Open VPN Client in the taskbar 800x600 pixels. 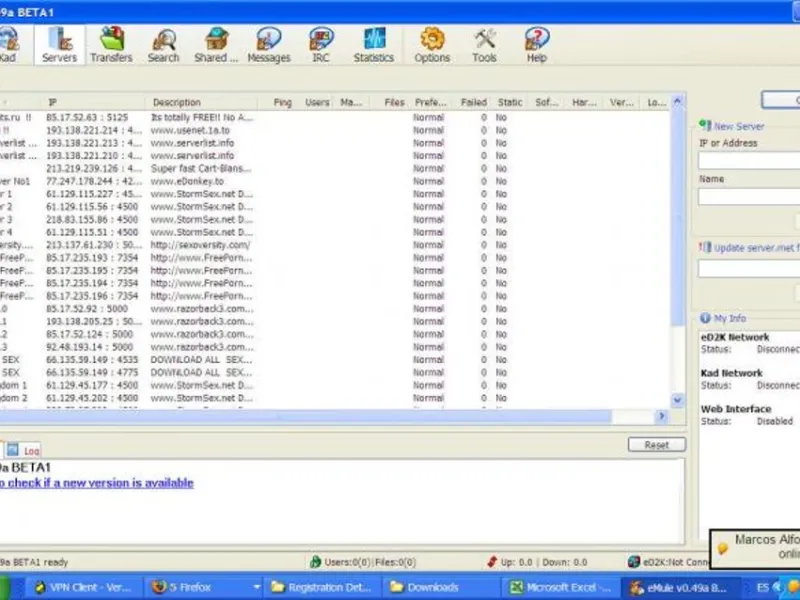(x=84, y=587)
